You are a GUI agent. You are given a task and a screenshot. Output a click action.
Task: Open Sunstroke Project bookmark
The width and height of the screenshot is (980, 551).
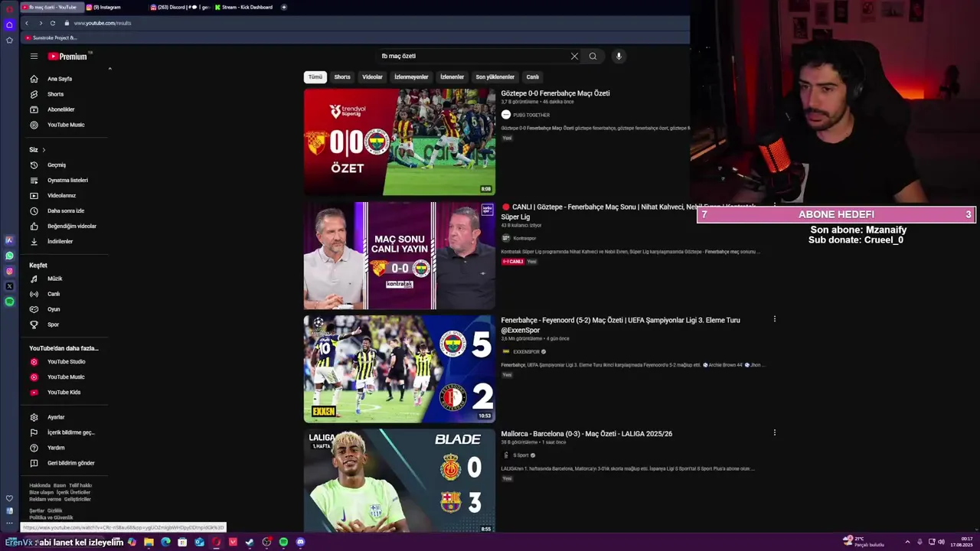point(51,37)
